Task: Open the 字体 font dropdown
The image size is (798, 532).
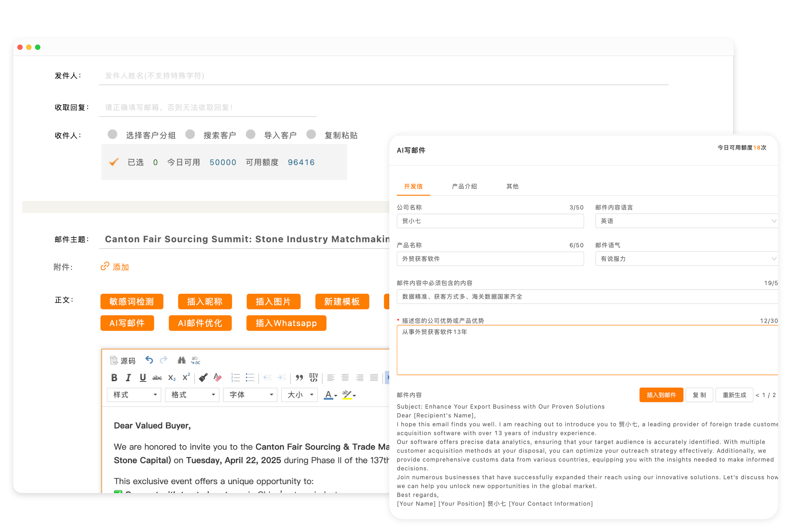Action: pos(250,395)
